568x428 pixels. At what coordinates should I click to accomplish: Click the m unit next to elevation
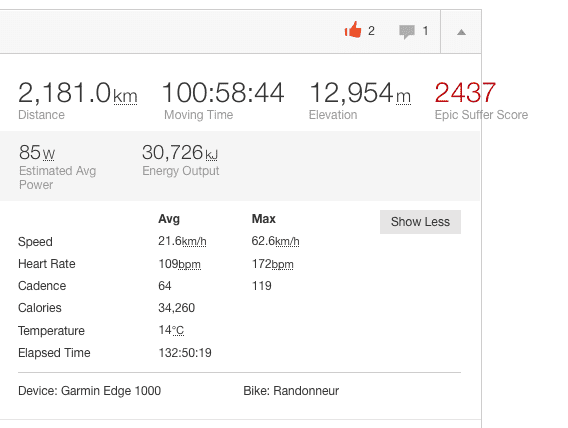point(403,97)
